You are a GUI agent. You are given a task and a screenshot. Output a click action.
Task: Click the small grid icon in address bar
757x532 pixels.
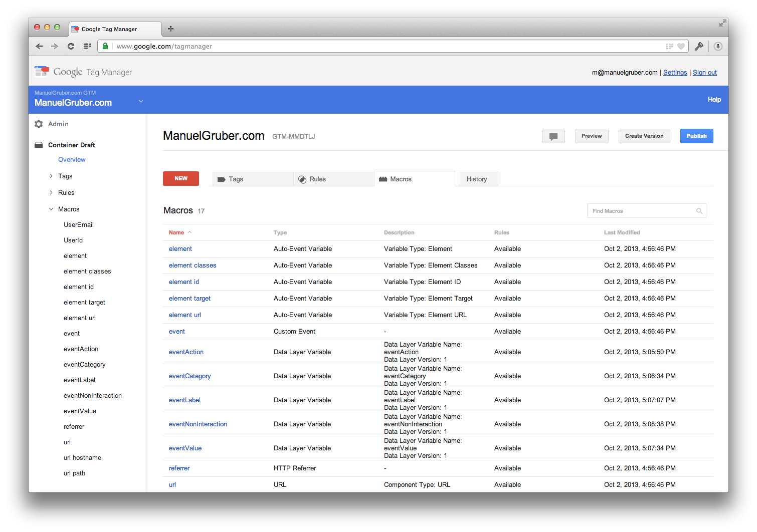coord(669,46)
